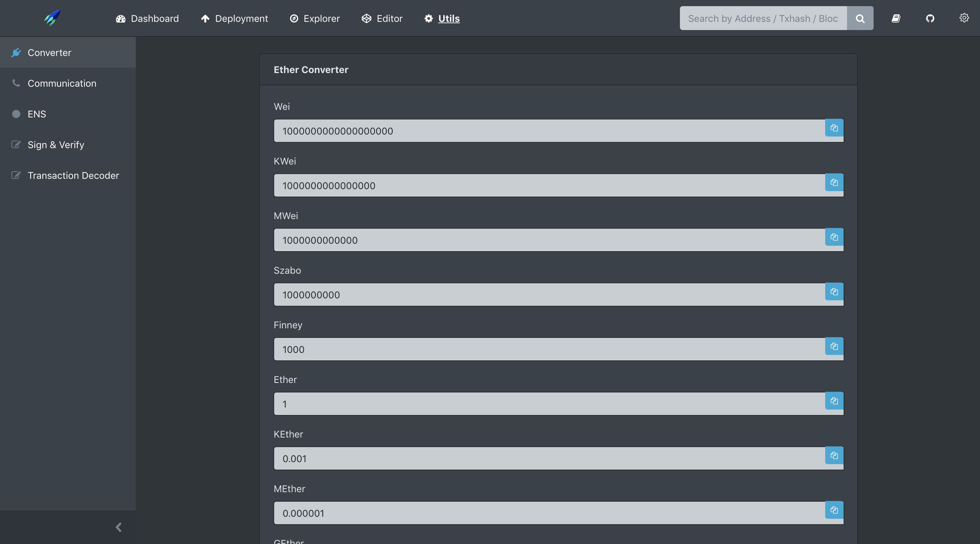
Task: Click the Utils gear icon
Action: 429,19
